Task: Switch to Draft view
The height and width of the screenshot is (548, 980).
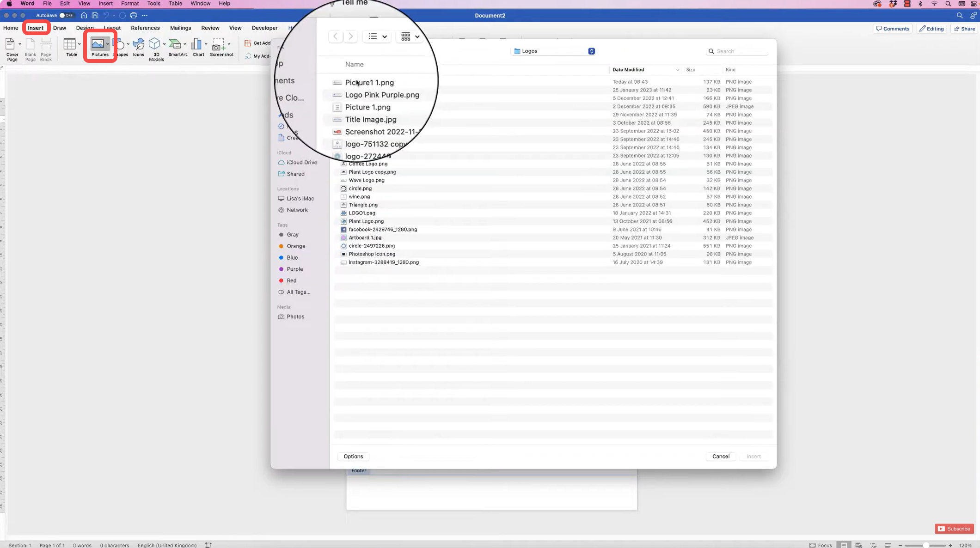Action: pyautogui.click(x=888, y=545)
